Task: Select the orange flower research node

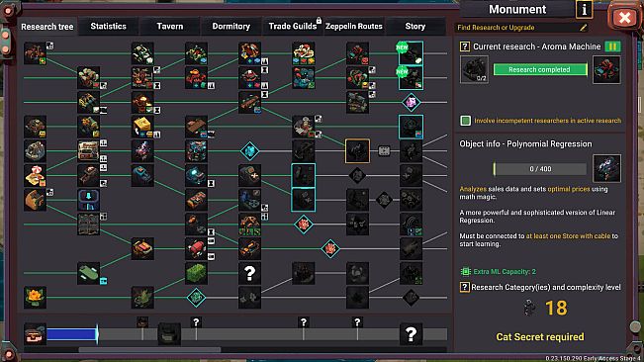Action: (x=35, y=297)
